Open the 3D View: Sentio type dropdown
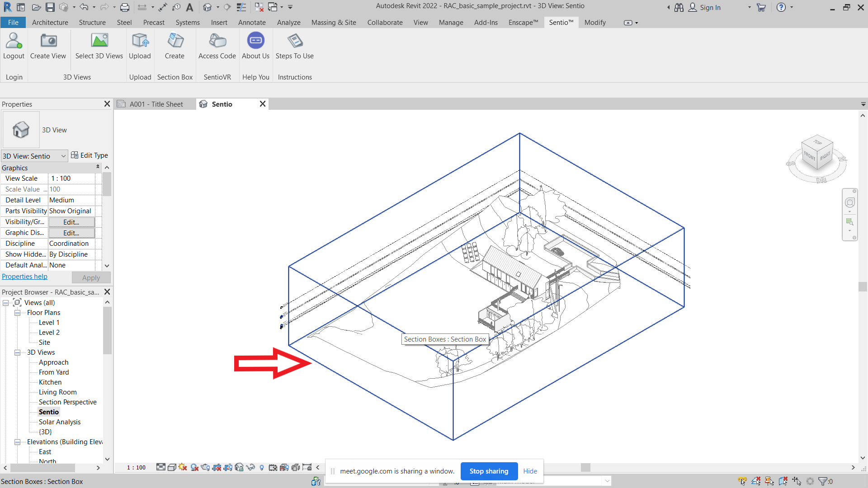 [x=63, y=156]
